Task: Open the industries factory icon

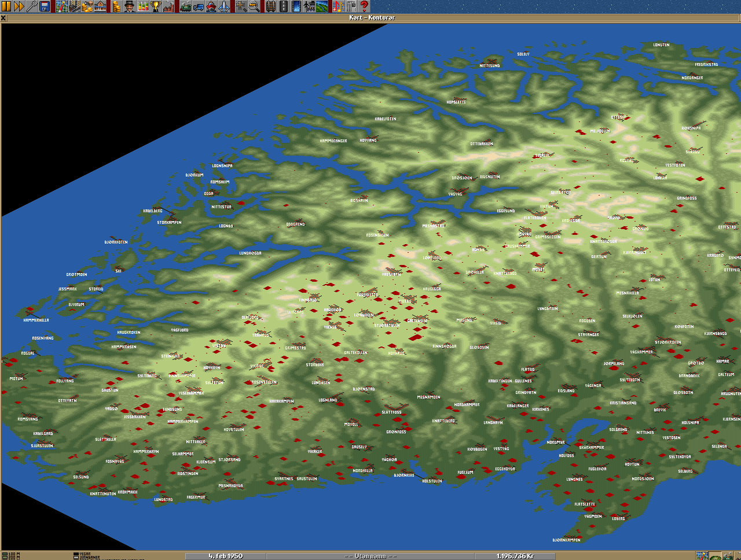Action: 168,6
